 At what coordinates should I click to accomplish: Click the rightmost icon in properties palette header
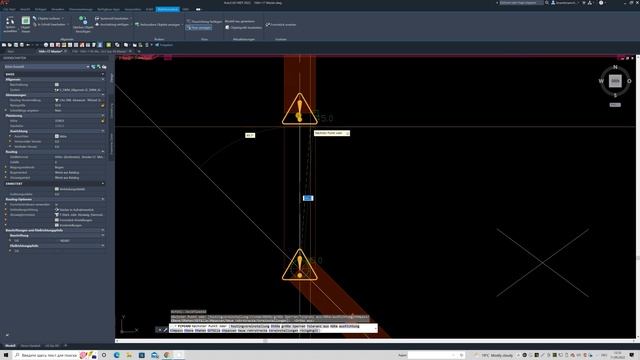(x=104, y=67)
